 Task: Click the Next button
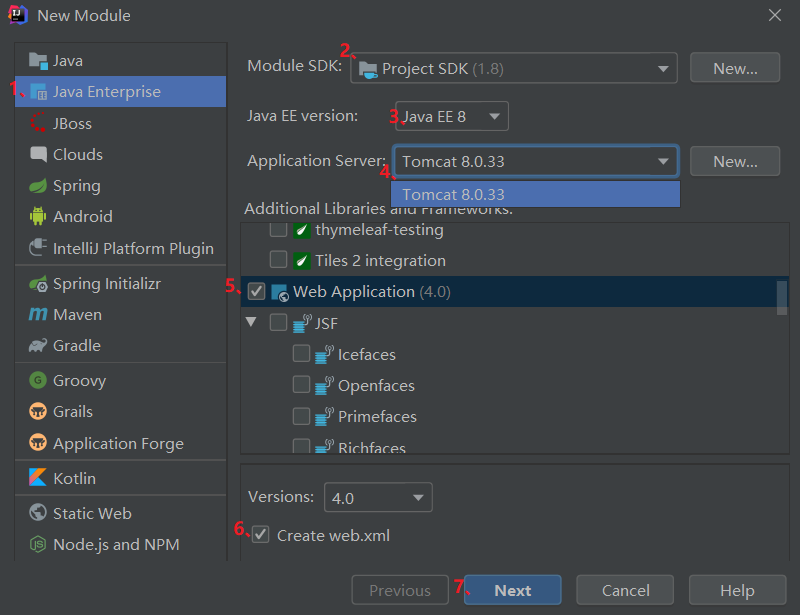[x=512, y=591]
